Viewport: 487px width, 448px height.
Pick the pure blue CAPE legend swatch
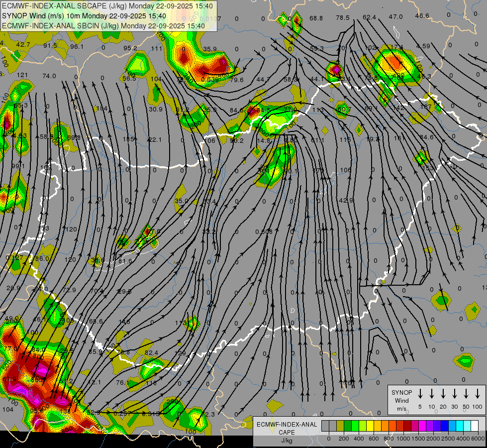point(445,426)
